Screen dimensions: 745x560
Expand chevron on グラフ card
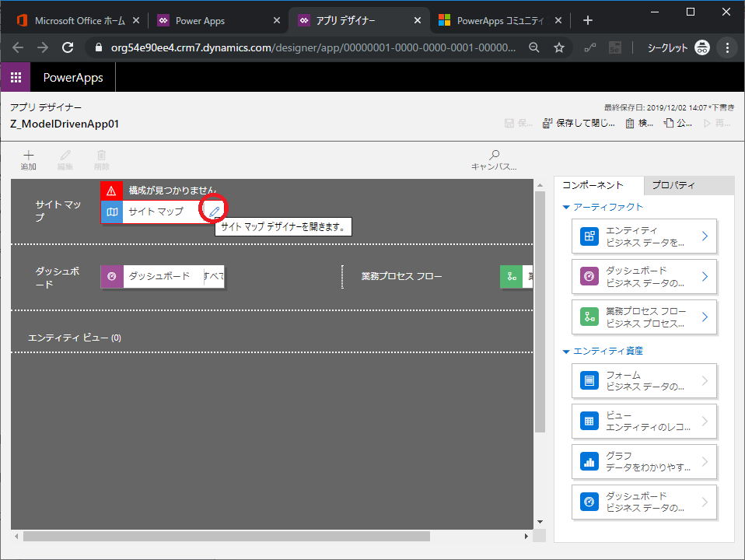point(705,461)
